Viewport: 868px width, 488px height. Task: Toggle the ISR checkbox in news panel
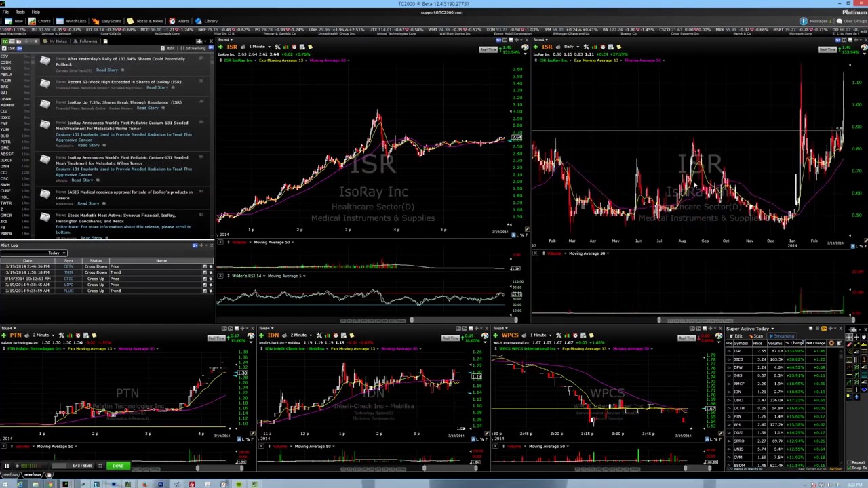(4, 49)
